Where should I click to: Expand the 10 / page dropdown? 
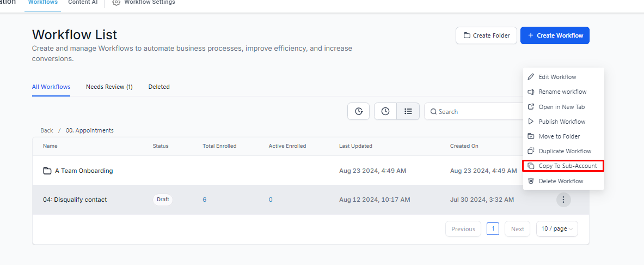tap(557, 229)
